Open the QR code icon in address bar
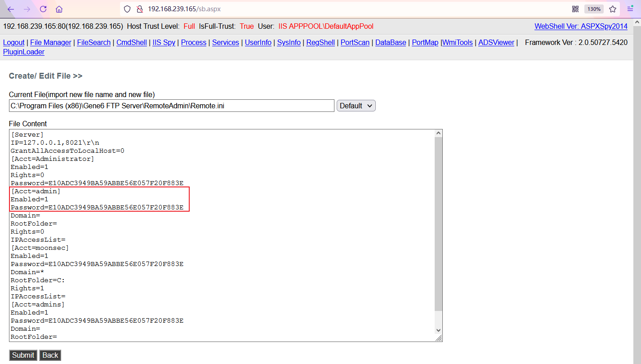This screenshot has width=641, height=364. pyautogui.click(x=575, y=9)
